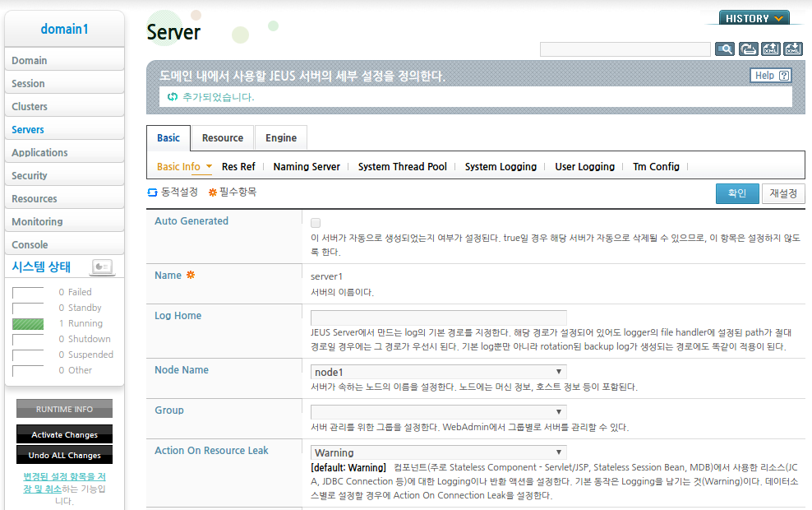Image resolution: width=812 pixels, height=510 pixels.
Task: Click the Undo ALL Changes button
Action: [64, 455]
